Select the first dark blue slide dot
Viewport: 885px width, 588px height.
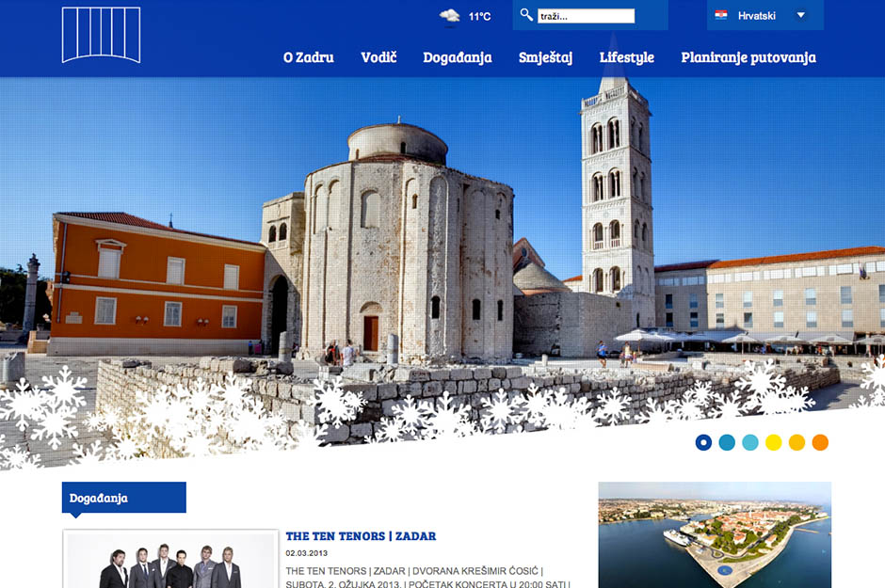click(x=703, y=442)
